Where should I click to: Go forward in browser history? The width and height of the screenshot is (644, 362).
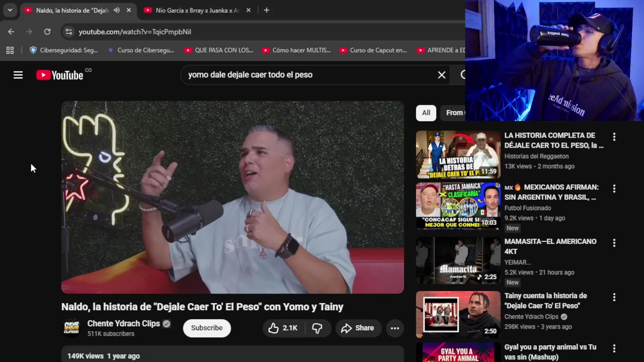(x=29, y=32)
